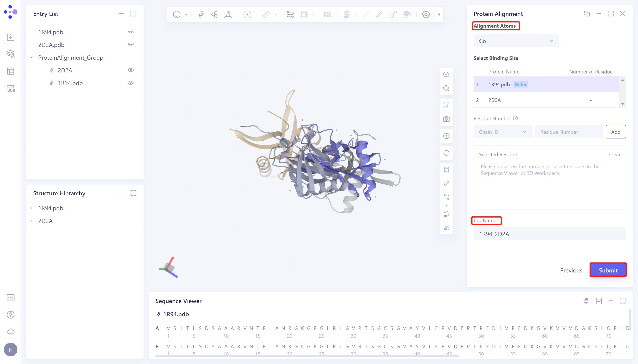Open the bookmark annotation menu in the toolbar
Viewport: 638px width, 364px height.
pyautogui.click(x=307, y=14)
